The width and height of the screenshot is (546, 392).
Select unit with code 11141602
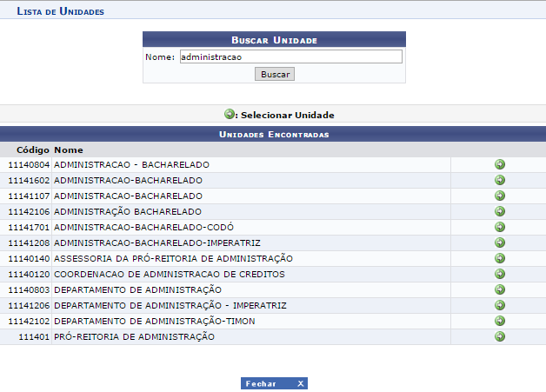pyautogui.click(x=499, y=180)
